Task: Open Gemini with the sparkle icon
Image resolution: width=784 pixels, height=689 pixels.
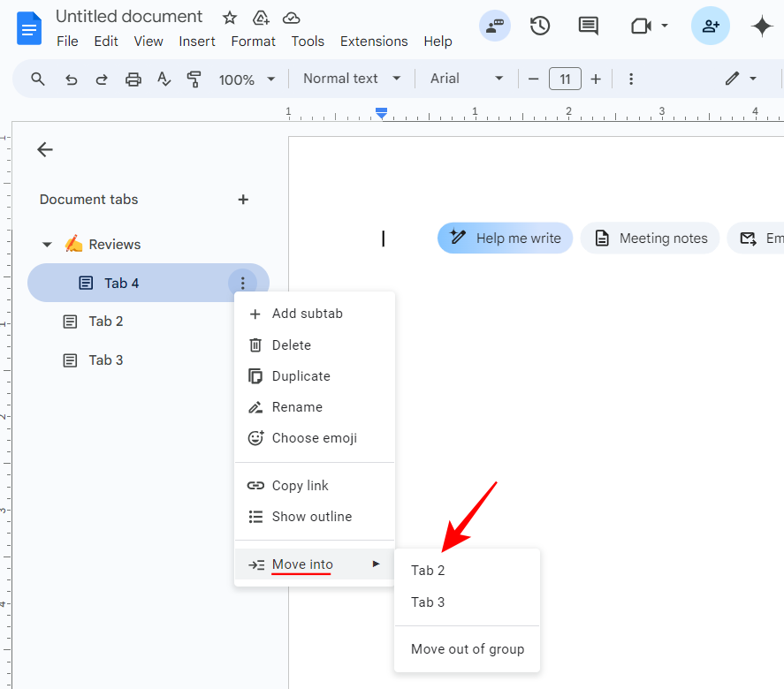Action: coord(762,26)
